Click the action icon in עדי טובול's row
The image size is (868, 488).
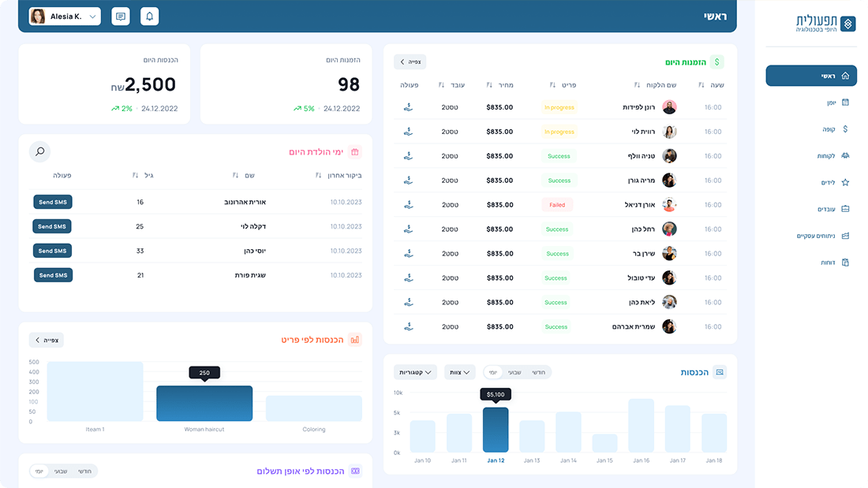click(409, 278)
